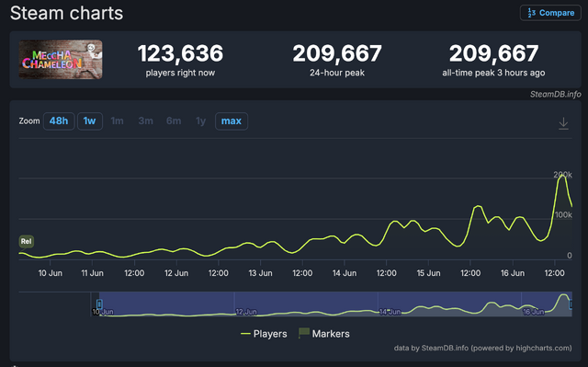The height and width of the screenshot is (367, 588).
Task: Click the Zoom label text
Action: point(29,121)
